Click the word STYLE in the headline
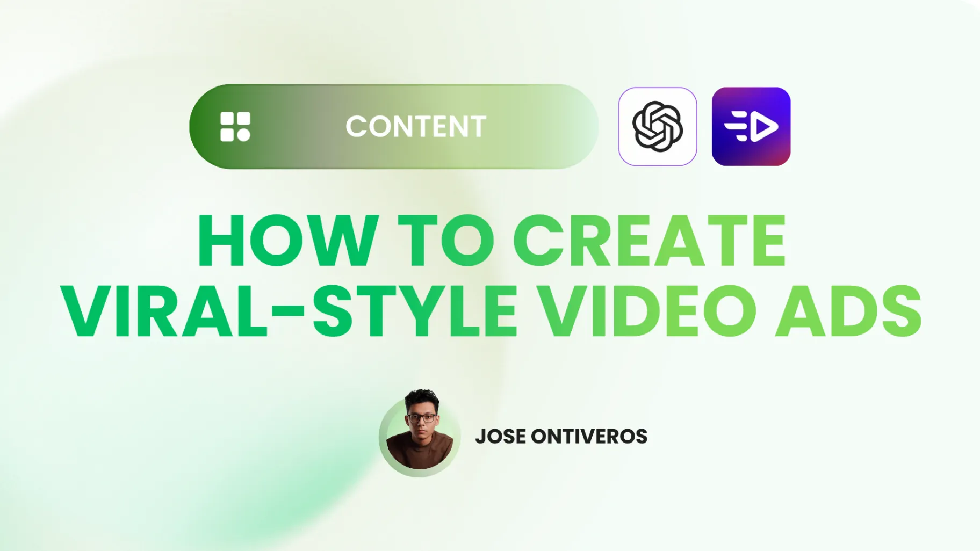The image size is (980, 551). pos(415,311)
